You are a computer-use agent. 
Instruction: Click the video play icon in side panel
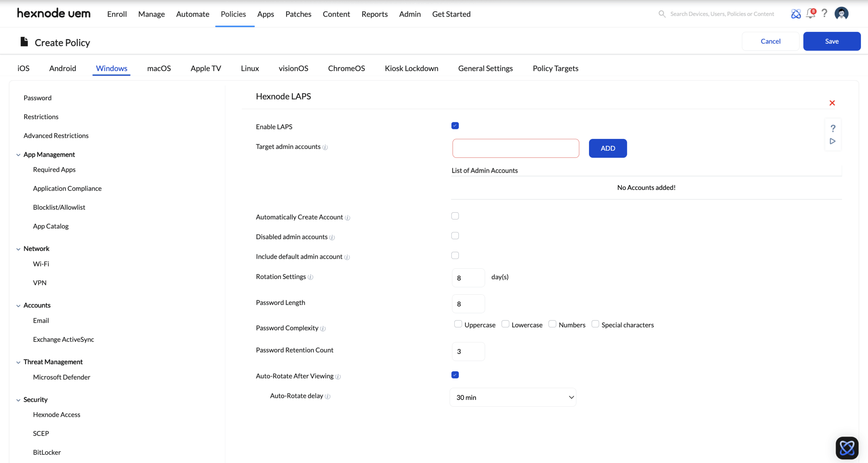[x=832, y=141]
